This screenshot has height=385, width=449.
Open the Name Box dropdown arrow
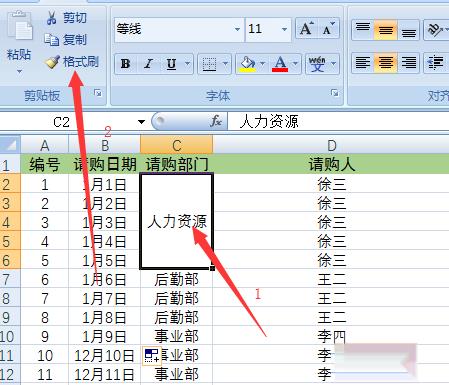click(141, 122)
